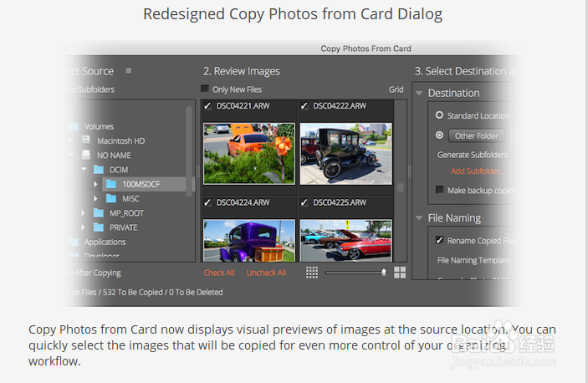Screen dimensions: 588x383
Task: Click the DSC04222.ARW file name
Action: point(340,105)
